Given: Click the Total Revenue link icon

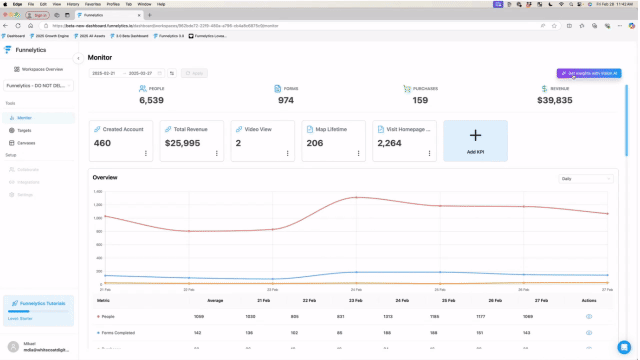Looking at the screenshot, I should 168,129.
